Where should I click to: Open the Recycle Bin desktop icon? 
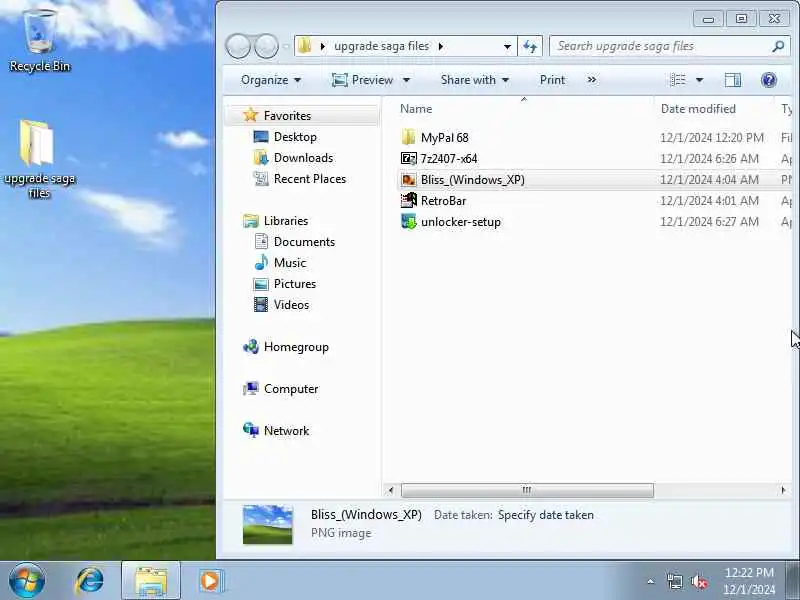(x=39, y=41)
